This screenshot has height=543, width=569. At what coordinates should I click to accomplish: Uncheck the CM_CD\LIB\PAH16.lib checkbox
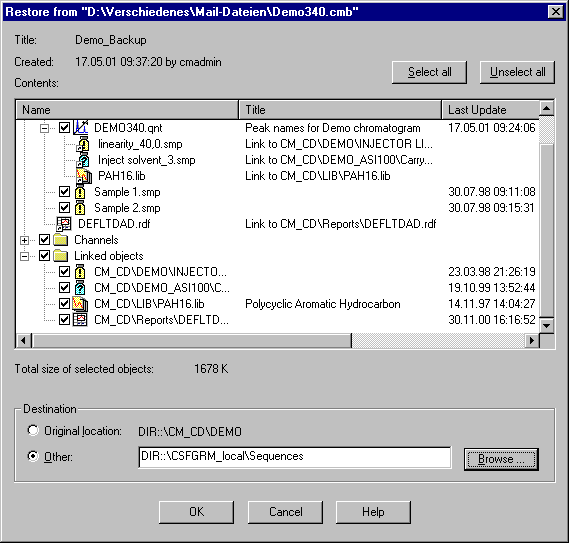[x=65, y=303]
